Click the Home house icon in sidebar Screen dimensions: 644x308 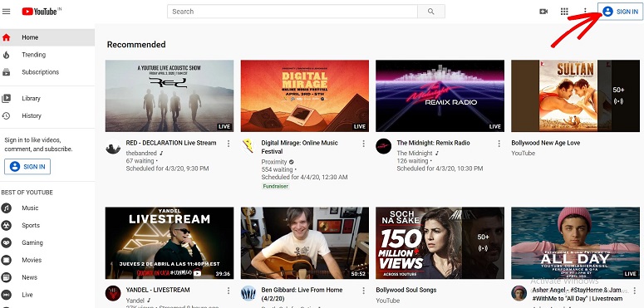click(x=6, y=37)
